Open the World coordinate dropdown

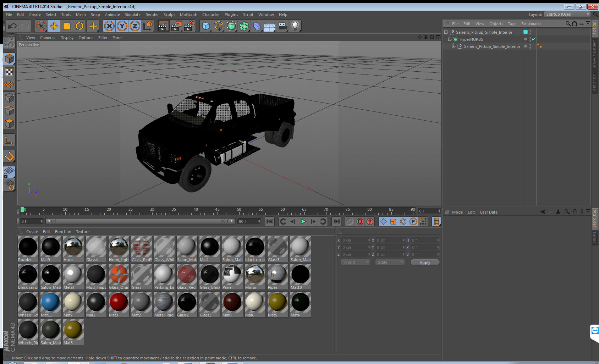point(356,262)
